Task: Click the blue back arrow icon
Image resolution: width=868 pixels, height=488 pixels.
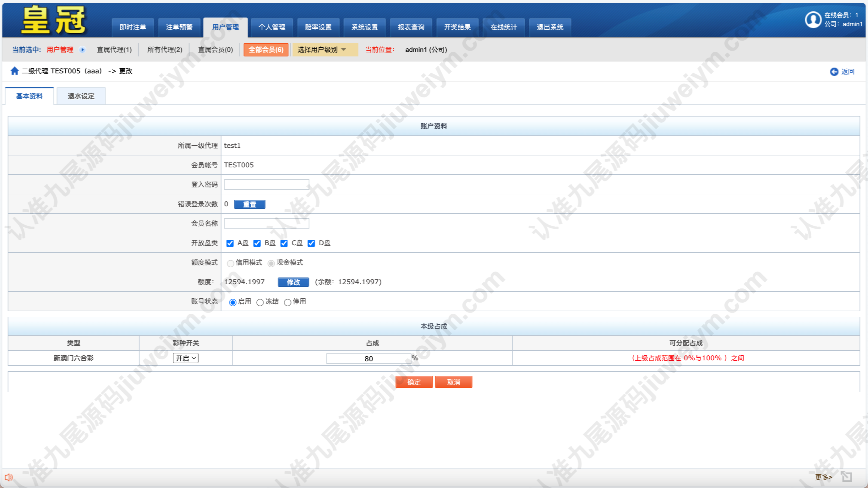Action: point(834,72)
